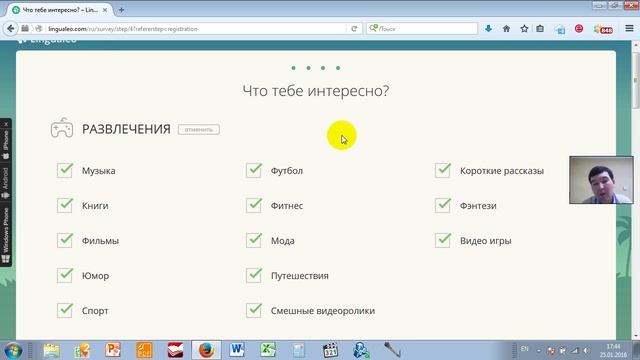Click the lingualeo.com address bar

(196, 29)
